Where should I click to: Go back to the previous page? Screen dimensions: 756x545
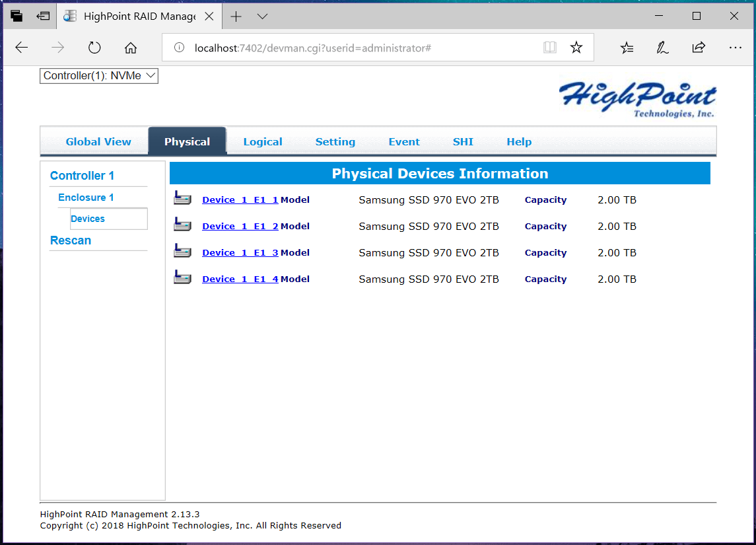[22, 48]
